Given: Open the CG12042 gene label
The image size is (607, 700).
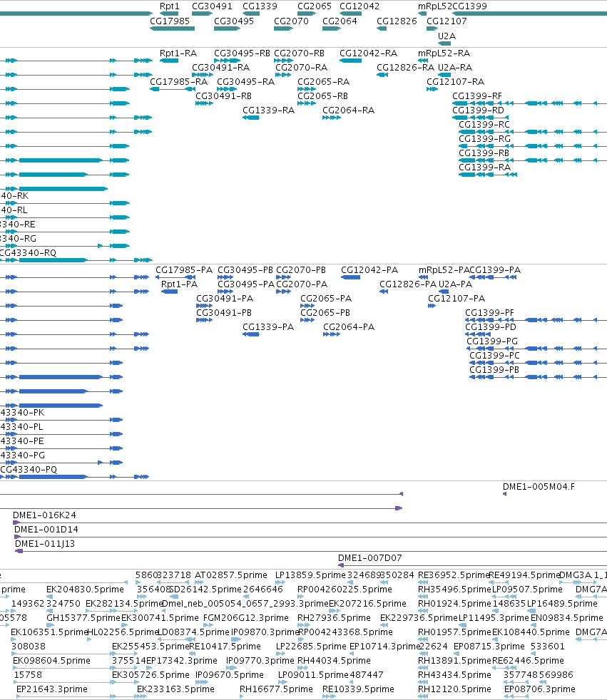Looking at the screenshot, I should pyautogui.click(x=359, y=6).
